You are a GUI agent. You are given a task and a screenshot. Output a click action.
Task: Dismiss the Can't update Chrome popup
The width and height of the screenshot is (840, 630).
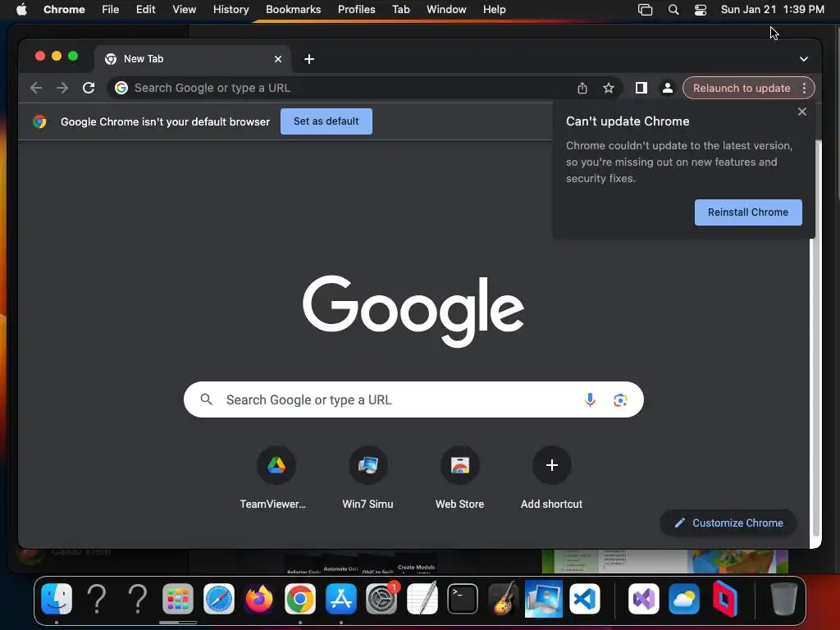point(802,112)
